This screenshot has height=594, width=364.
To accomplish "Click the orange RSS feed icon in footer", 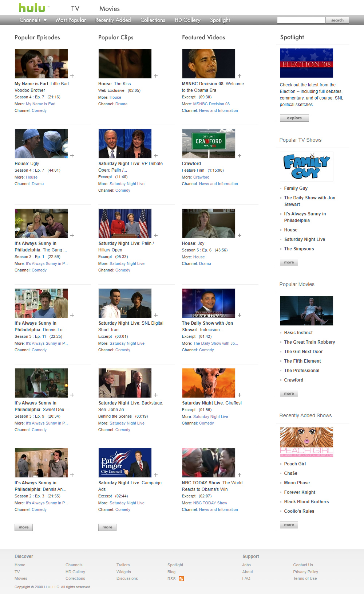I will pyautogui.click(x=181, y=579).
